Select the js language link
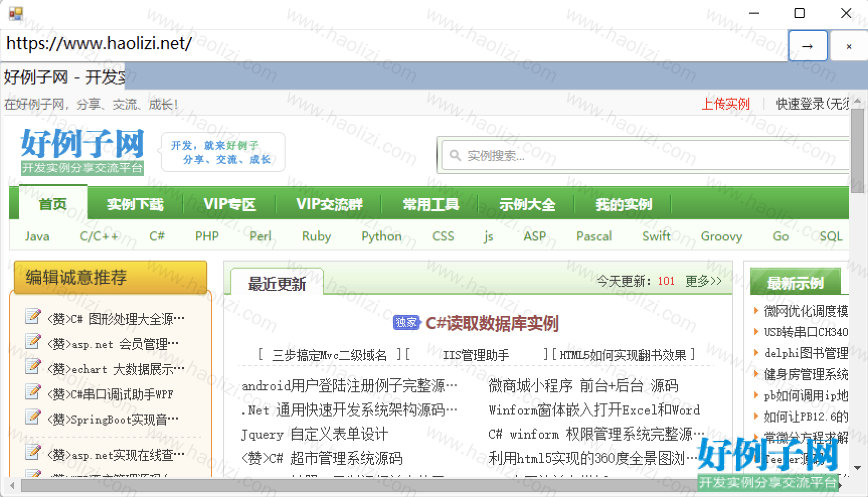This screenshot has height=497, width=868. 488,236
